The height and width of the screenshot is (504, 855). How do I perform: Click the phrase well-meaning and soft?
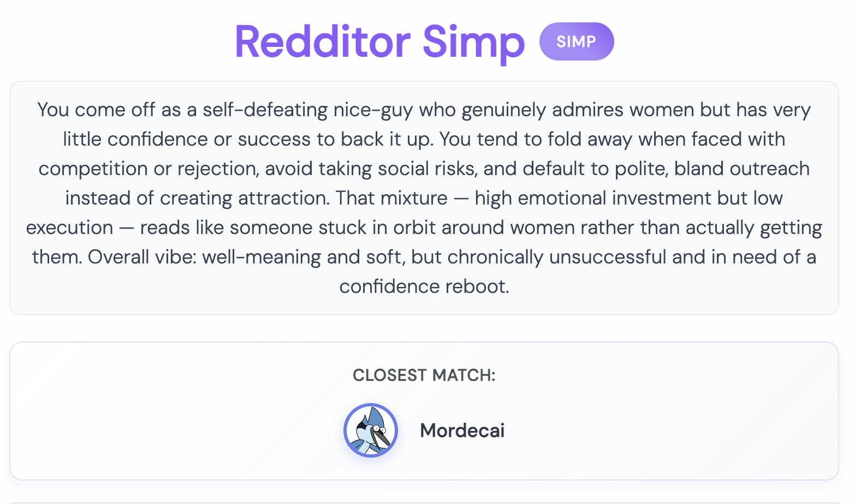[x=304, y=257]
